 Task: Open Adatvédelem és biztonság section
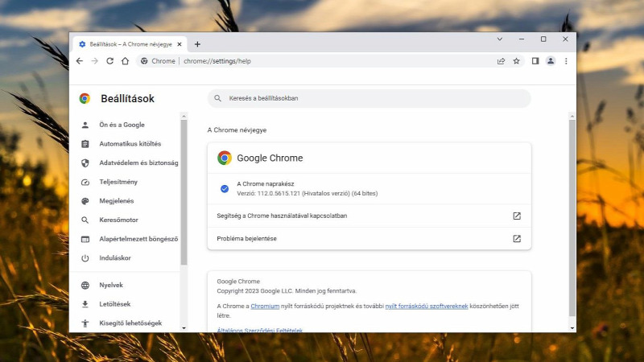pyautogui.click(x=138, y=162)
